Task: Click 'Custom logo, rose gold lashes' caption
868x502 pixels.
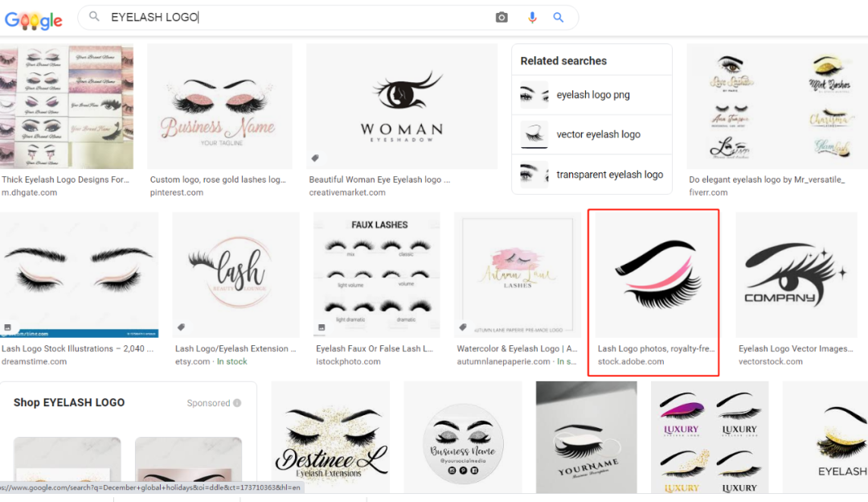Action: 218,179
